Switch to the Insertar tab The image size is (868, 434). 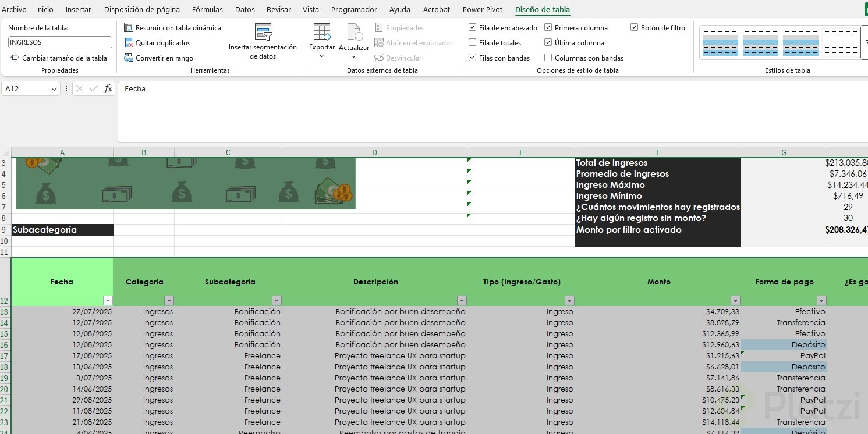[79, 9]
